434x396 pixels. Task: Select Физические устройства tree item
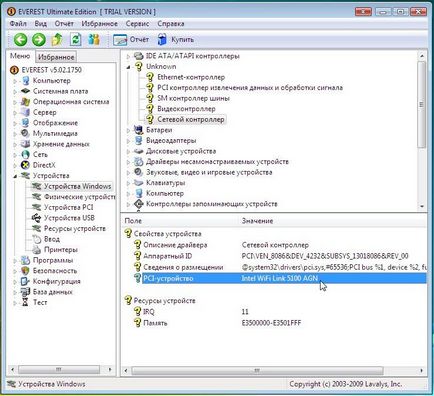(x=80, y=197)
